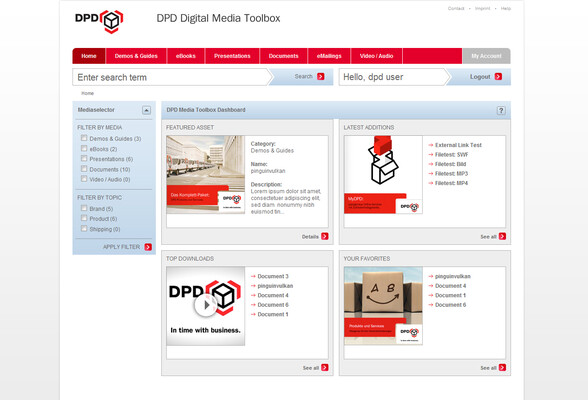Open Document 1 in Your Favorites

(450, 295)
